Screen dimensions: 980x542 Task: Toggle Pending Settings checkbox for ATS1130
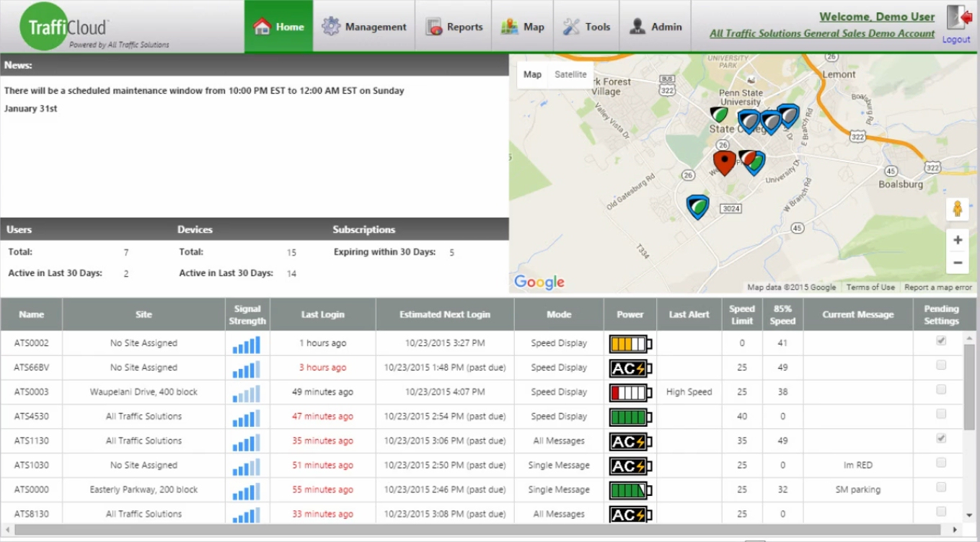click(941, 438)
